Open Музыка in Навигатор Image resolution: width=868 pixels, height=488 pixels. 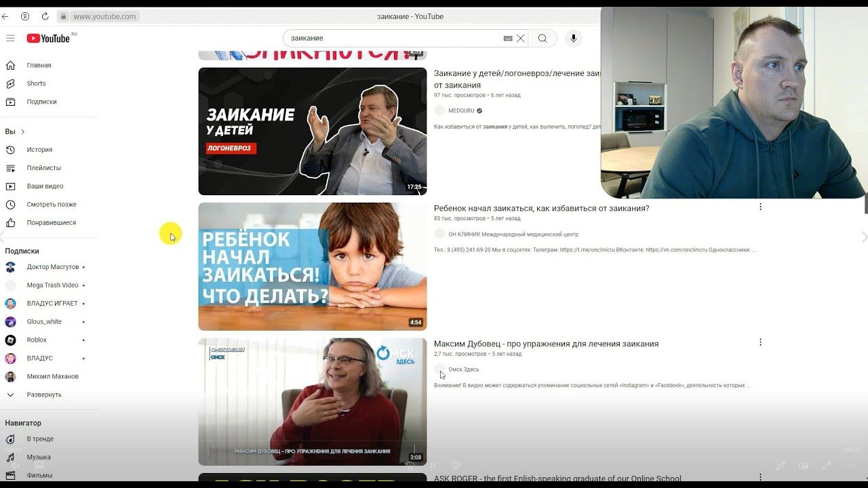click(x=39, y=457)
